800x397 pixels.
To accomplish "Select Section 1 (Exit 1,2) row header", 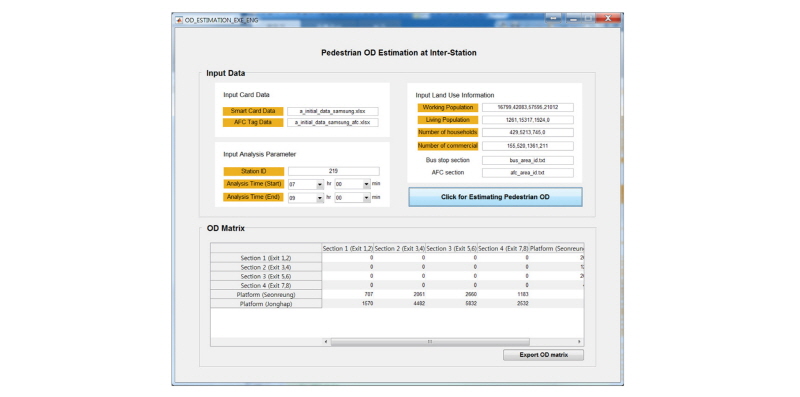I will click(266, 258).
